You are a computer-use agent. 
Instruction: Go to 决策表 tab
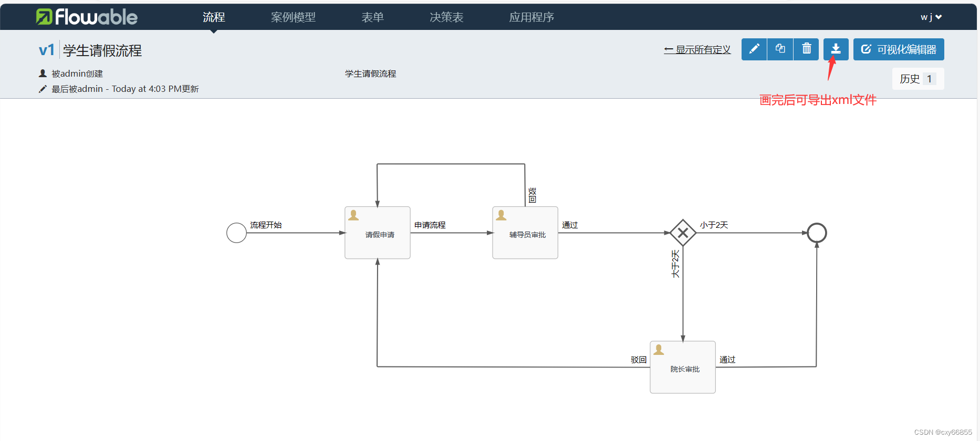click(446, 17)
